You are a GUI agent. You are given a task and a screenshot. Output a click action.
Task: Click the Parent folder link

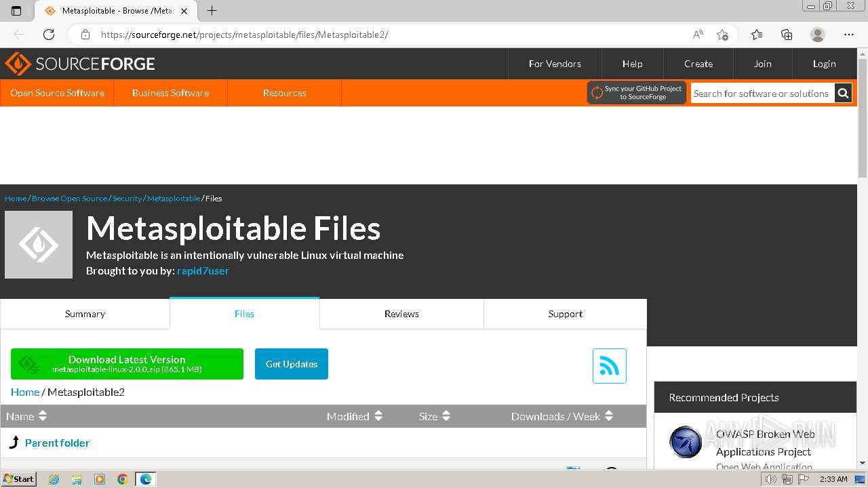pyautogui.click(x=57, y=443)
